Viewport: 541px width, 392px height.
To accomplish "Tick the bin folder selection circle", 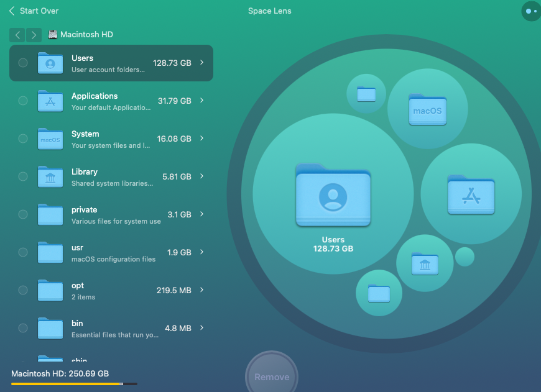I will click(23, 328).
